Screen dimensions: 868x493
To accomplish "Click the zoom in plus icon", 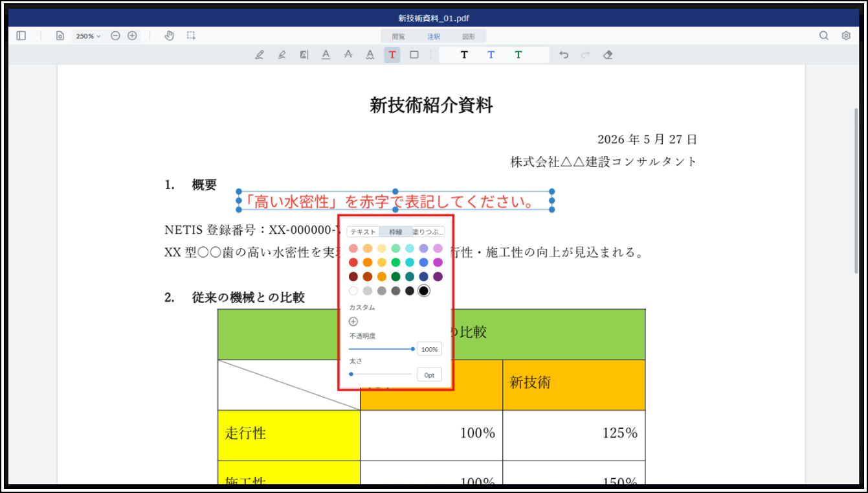I will [132, 36].
